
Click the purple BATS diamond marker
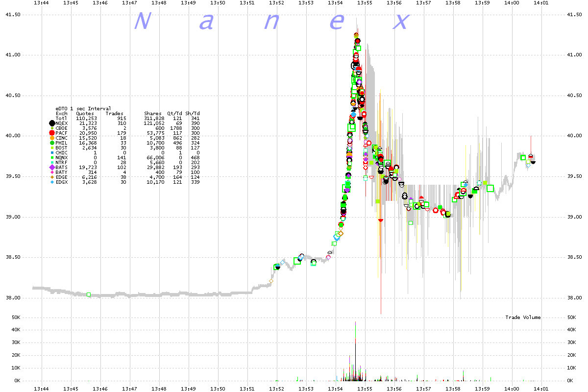click(x=51, y=168)
